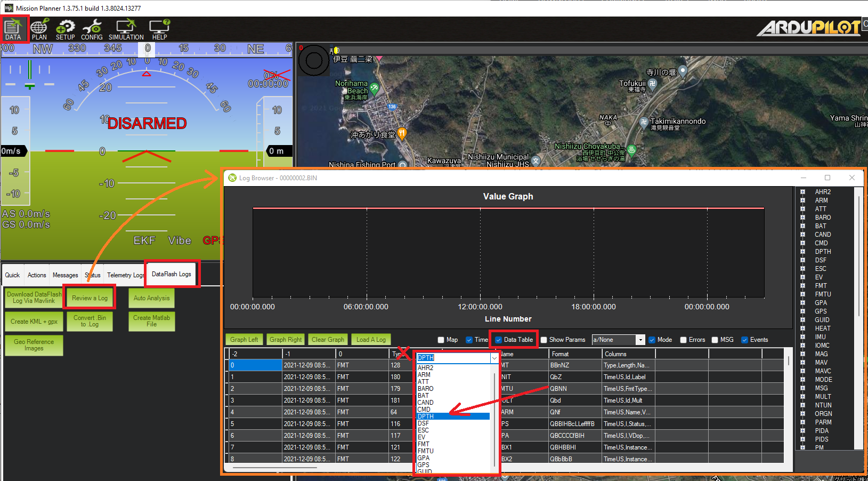This screenshot has width=868, height=481.
Task: Switch to the Messages tab
Action: click(65, 275)
